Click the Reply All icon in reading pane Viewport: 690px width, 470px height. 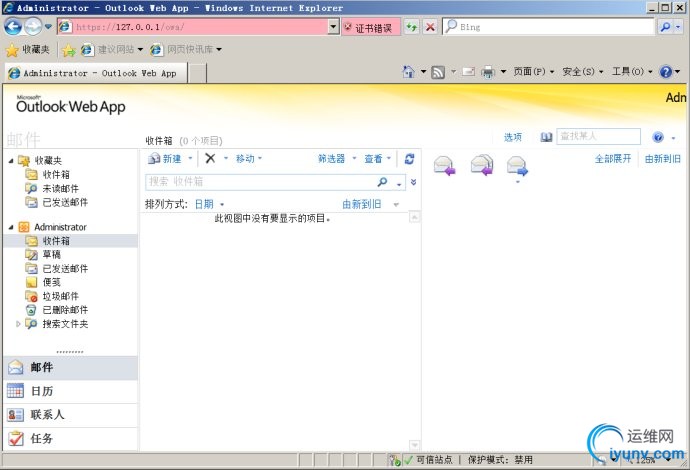pyautogui.click(x=481, y=165)
